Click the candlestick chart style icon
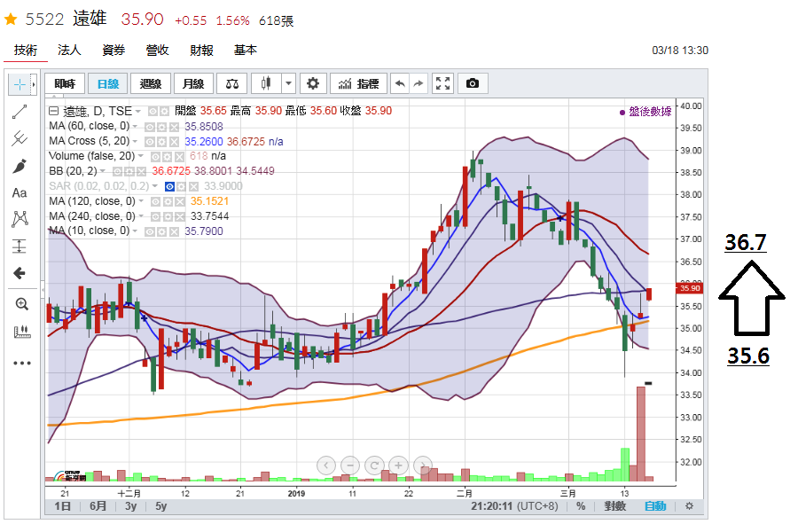798x532 pixels. coord(266,83)
